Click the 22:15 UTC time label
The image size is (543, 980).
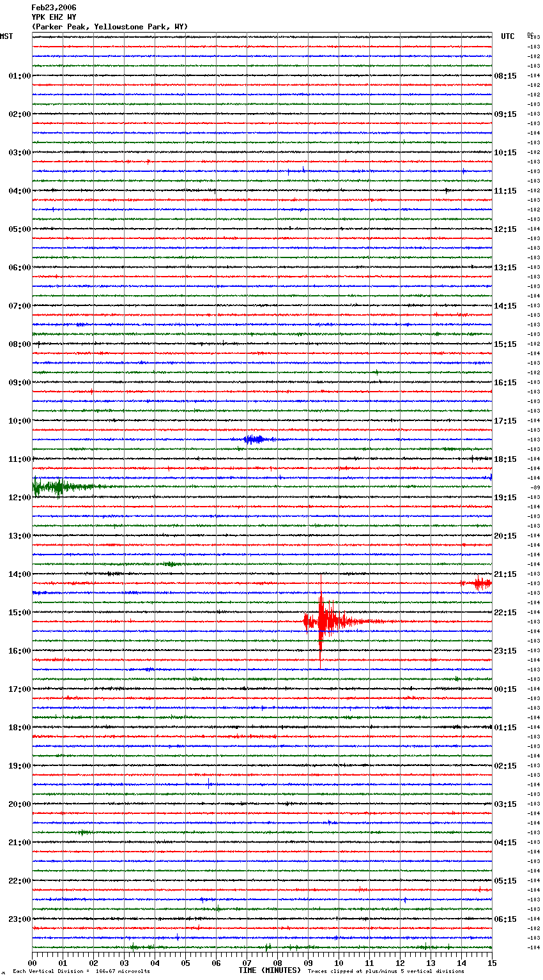(x=505, y=613)
